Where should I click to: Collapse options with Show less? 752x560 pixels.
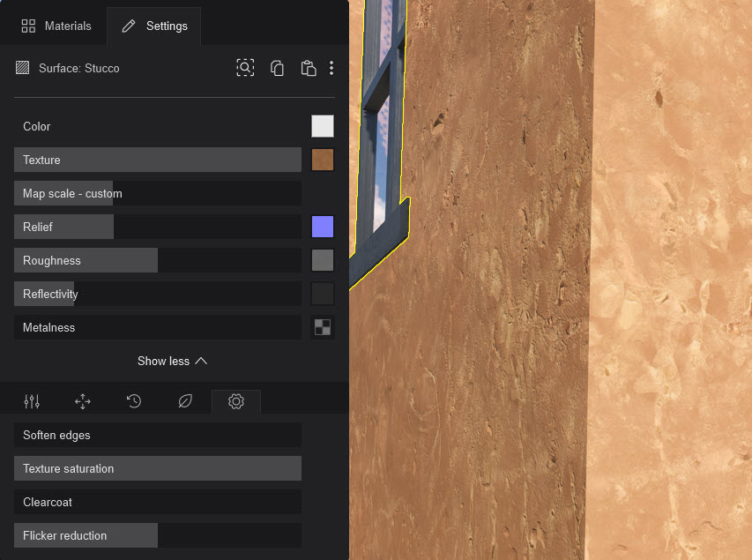pyautogui.click(x=173, y=361)
